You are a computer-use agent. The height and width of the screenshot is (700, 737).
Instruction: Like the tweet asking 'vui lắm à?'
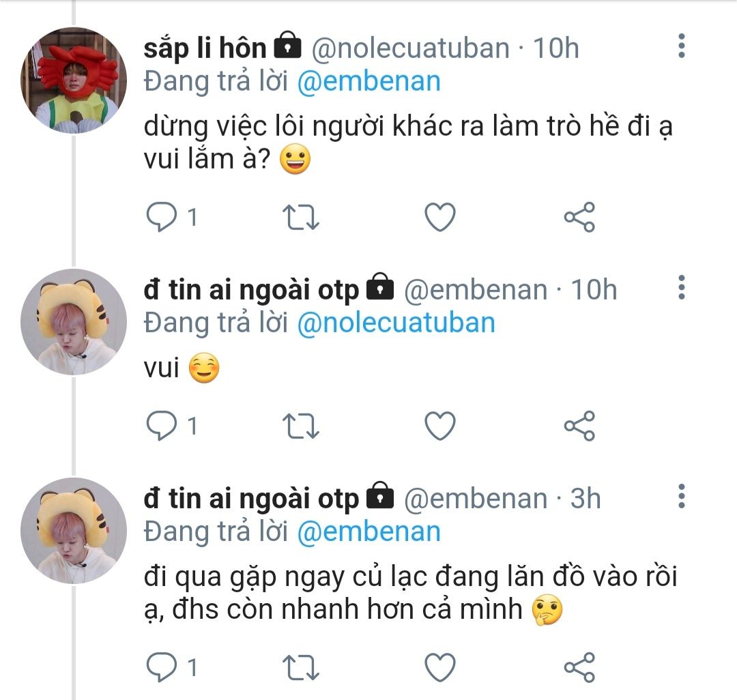pos(439,218)
